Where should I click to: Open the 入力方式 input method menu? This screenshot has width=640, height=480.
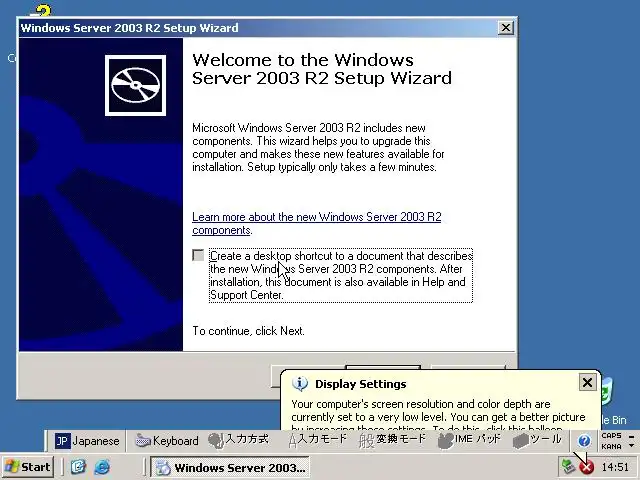tap(238, 440)
